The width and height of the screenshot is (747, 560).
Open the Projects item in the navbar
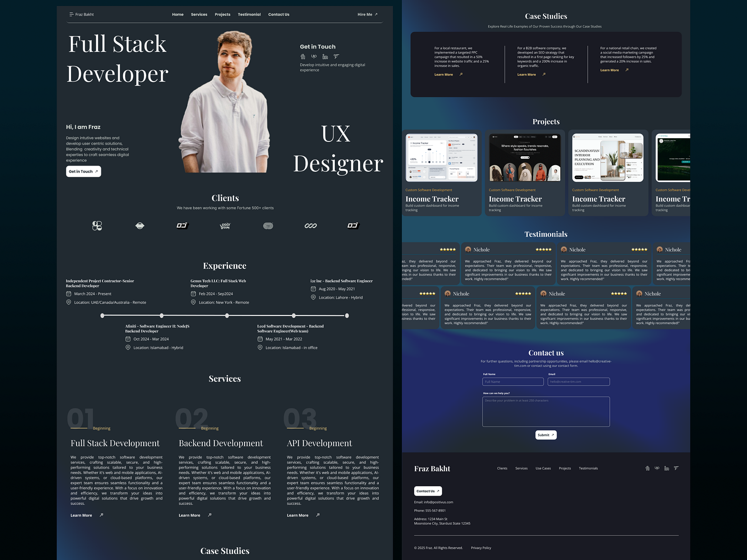(223, 14)
